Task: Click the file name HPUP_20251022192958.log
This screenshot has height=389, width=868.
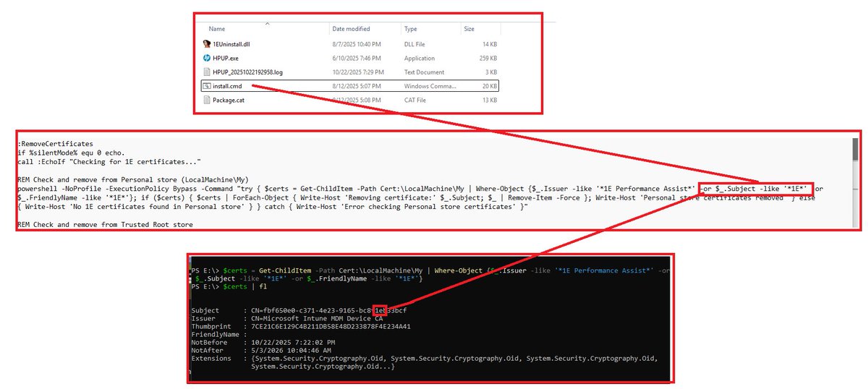Action: [247, 72]
